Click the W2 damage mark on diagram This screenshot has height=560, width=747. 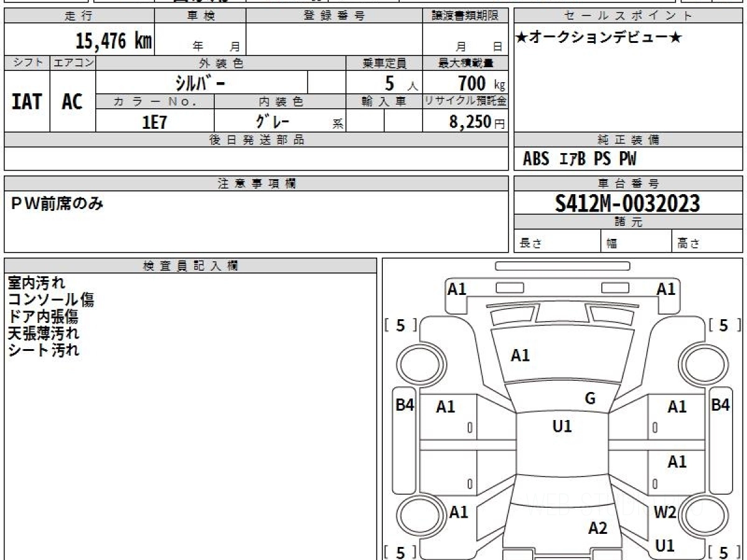[x=665, y=512]
